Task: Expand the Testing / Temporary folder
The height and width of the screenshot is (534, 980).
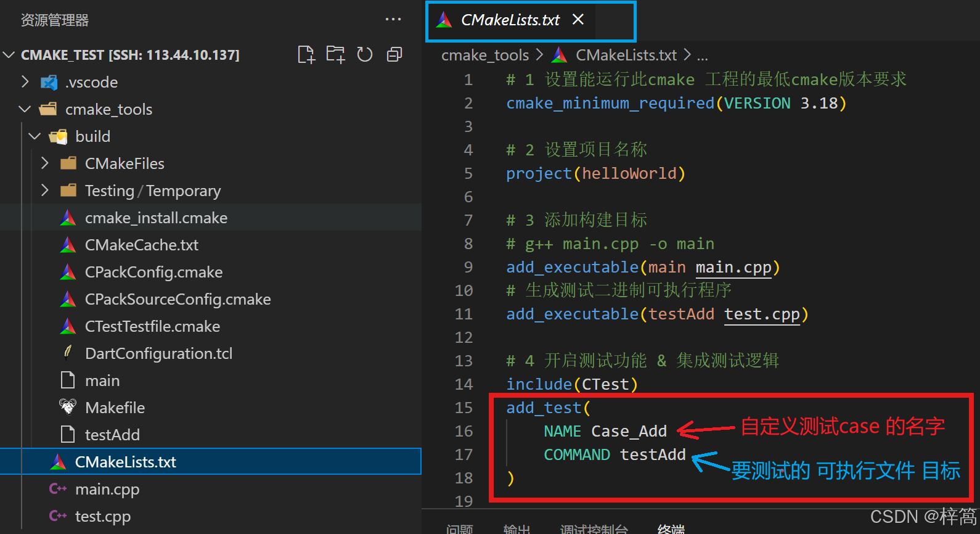Action: [44, 191]
